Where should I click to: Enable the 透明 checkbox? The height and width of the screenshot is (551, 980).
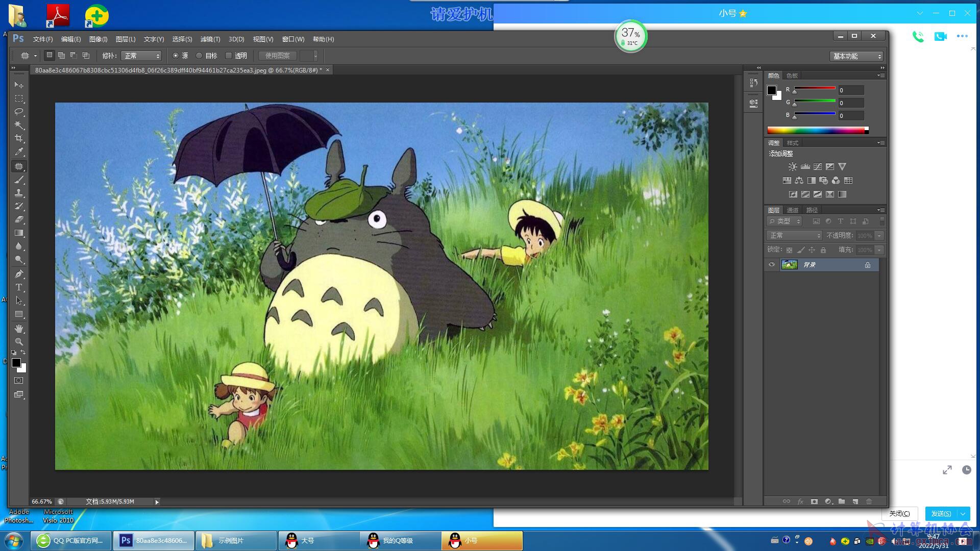click(229, 56)
